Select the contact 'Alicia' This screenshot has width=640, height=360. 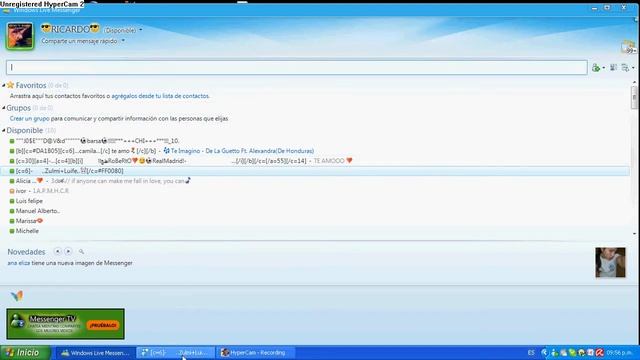26,181
